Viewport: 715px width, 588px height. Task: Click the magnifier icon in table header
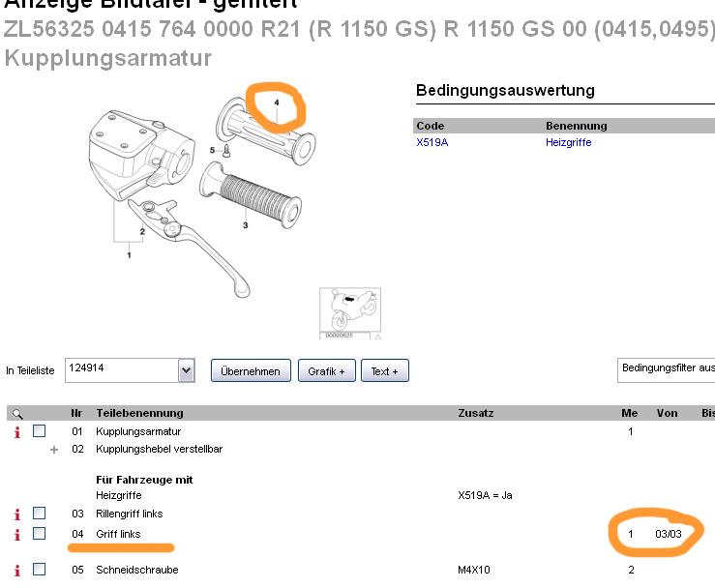pos(16,414)
